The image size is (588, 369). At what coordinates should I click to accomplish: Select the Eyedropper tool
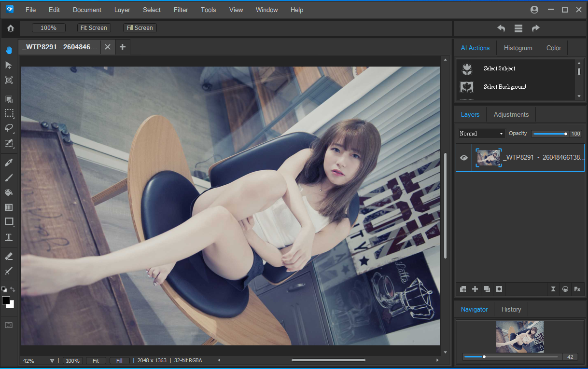9,162
